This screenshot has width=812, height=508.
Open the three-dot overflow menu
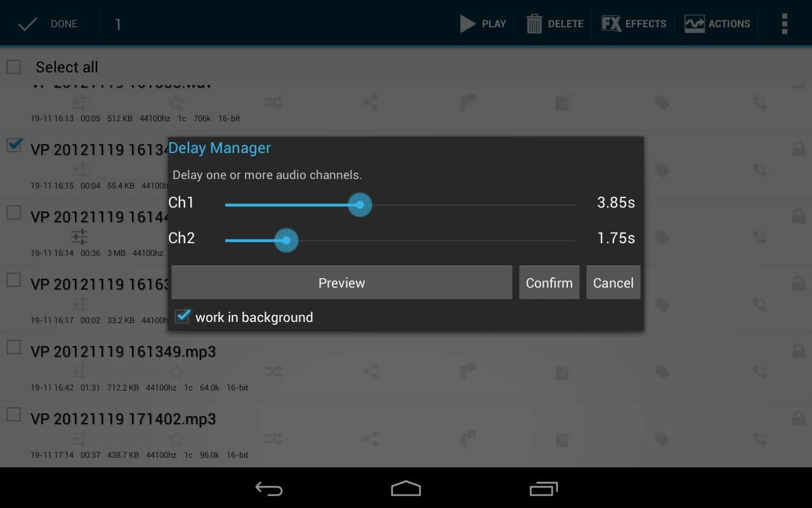coord(785,23)
